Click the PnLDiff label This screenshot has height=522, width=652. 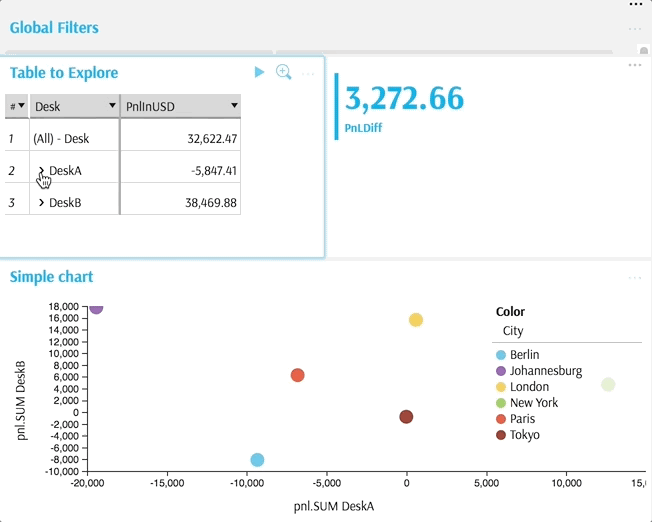coord(363,128)
